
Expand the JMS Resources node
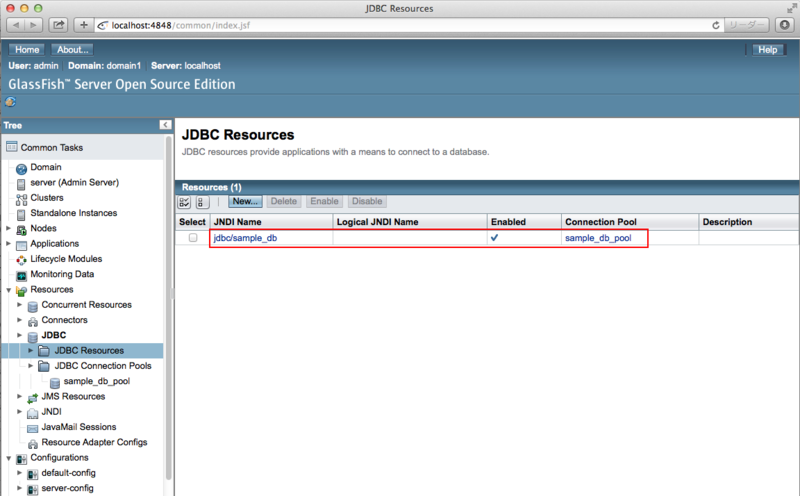click(19, 396)
